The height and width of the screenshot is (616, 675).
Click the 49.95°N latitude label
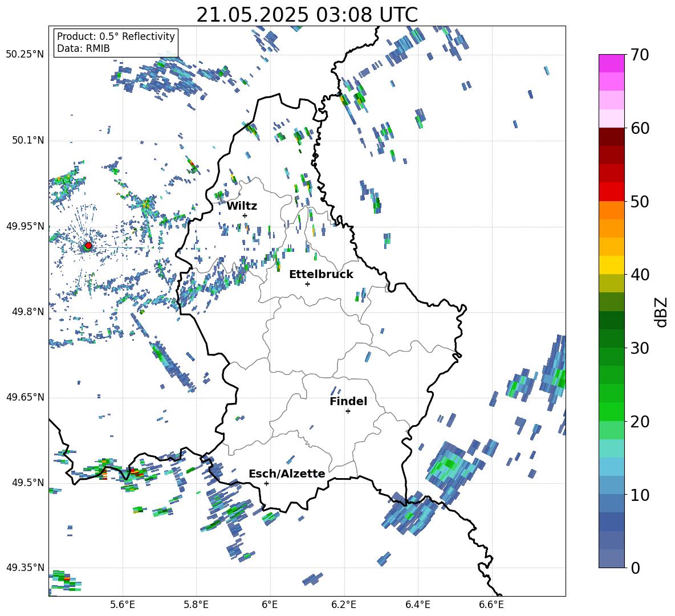point(25,226)
